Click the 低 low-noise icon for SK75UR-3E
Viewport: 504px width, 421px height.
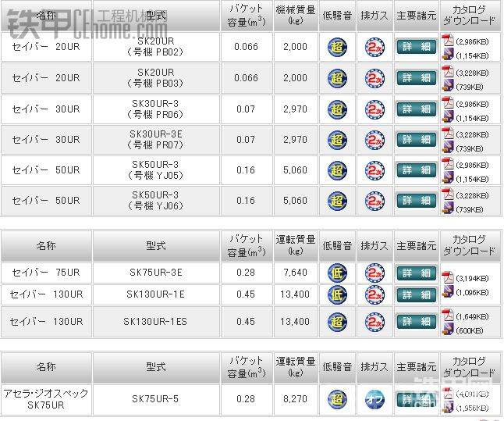point(337,273)
